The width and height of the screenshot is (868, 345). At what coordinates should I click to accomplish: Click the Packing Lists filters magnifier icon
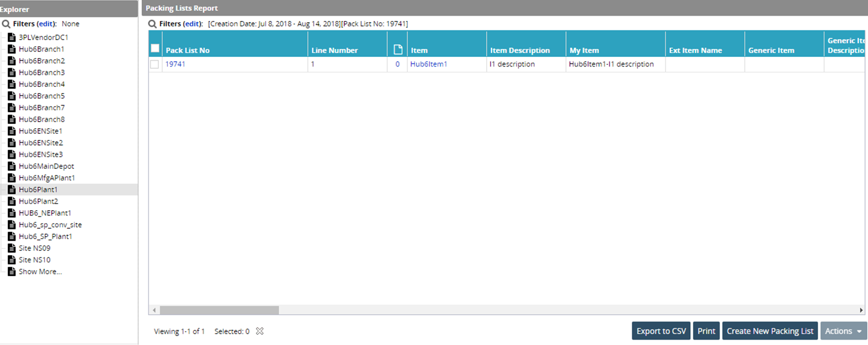coord(152,24)
